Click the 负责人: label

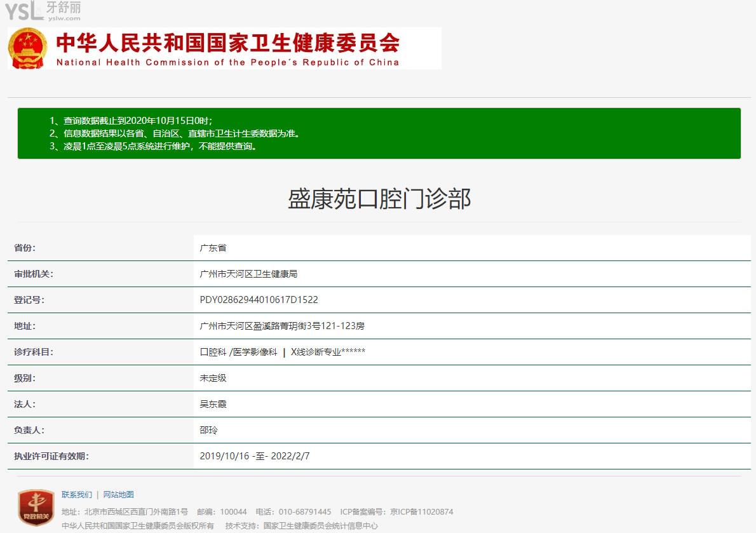[29, 430]
